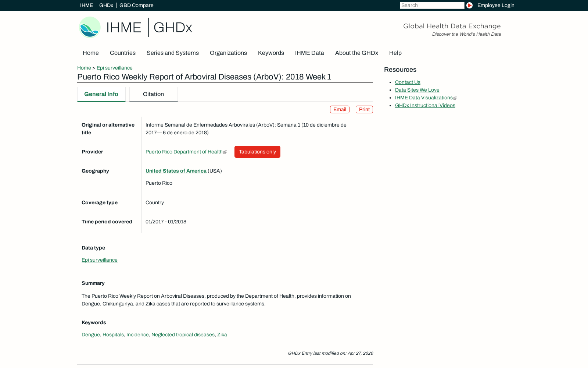Viewport: 588px width, 368px height.
Task: Open the Zika keyword link
Action: click(222, 335)
